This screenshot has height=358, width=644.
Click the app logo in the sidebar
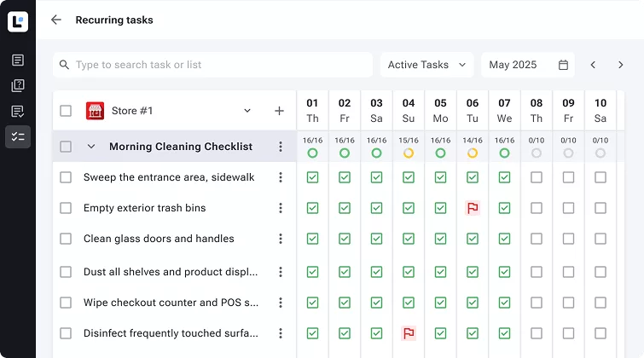pos(18,21)
